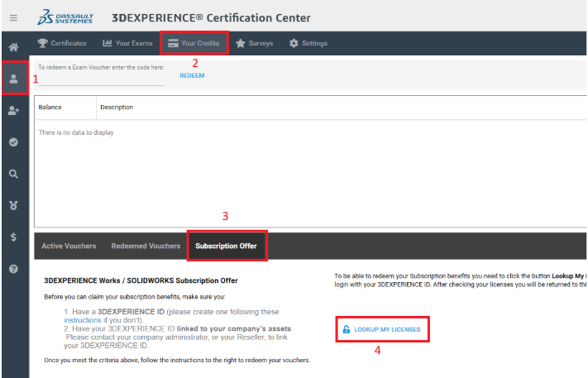Click the LOOKUP MY LICENSES button
Screen dimensions: 588x378
381,329
